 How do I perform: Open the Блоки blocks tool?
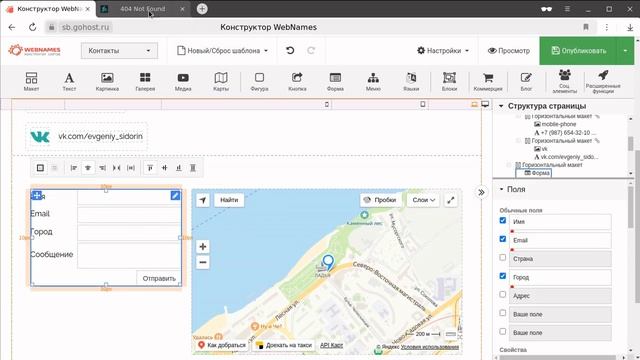[449, 82]
